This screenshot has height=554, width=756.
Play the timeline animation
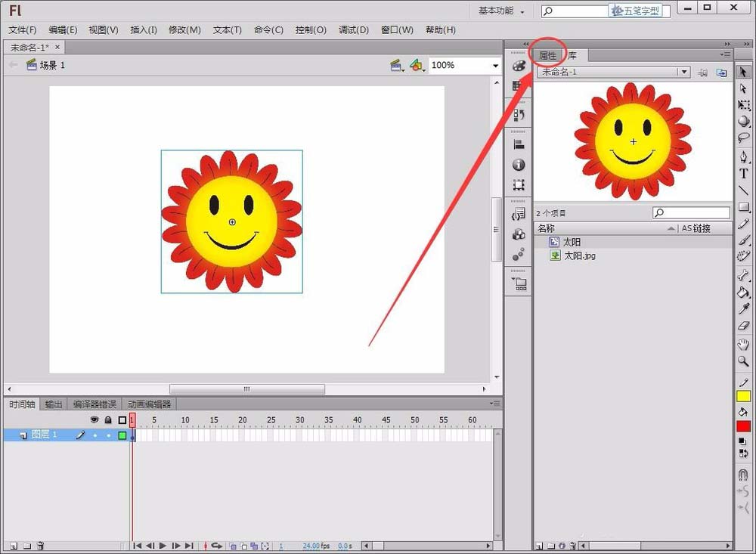163,546
